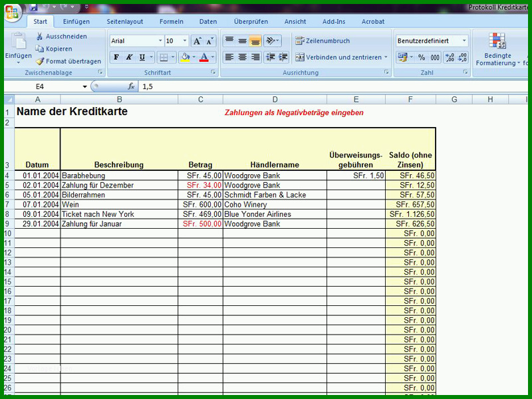
Task: Open Schriftart dialog launcher
Action: pos(213,72)
